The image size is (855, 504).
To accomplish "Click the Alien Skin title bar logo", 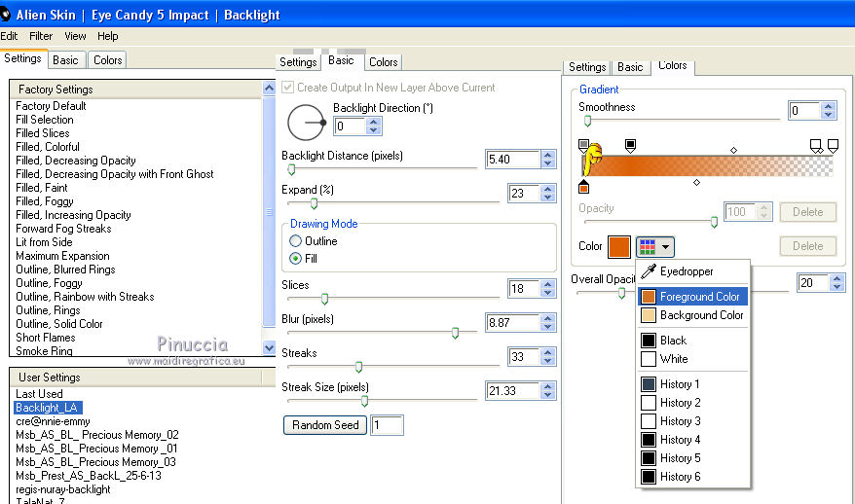I will click(5, 15).
